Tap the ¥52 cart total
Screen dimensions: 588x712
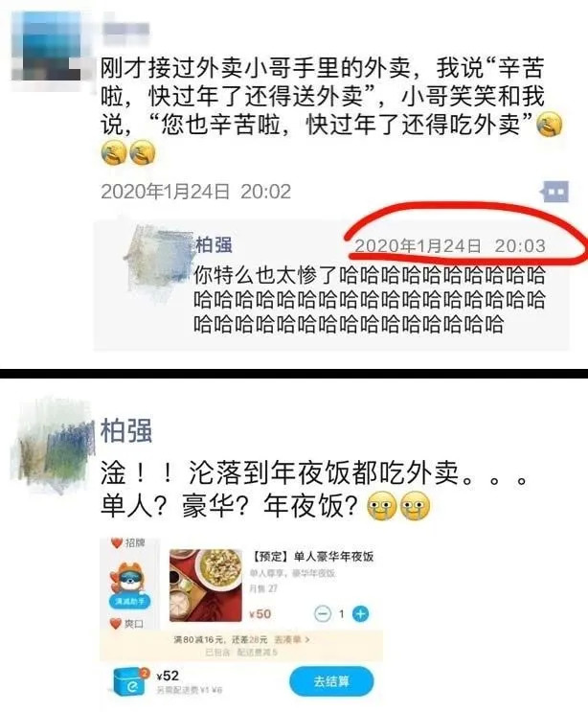168,676
